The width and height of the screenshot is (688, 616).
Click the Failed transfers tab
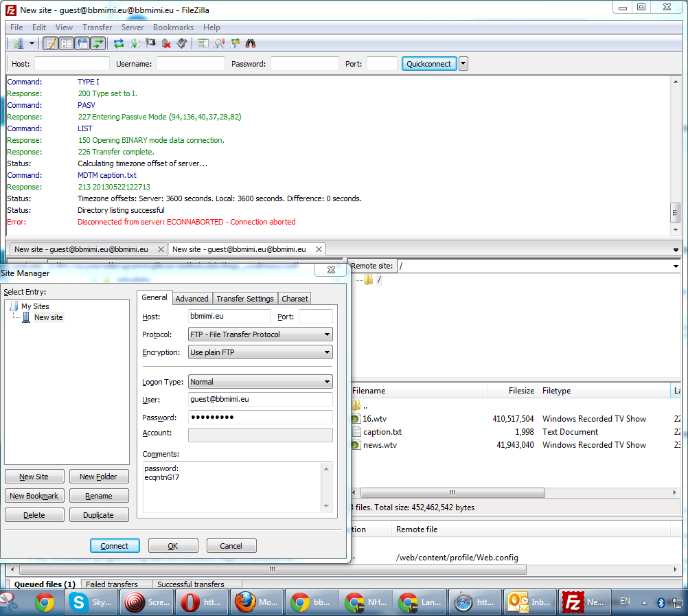111,584
